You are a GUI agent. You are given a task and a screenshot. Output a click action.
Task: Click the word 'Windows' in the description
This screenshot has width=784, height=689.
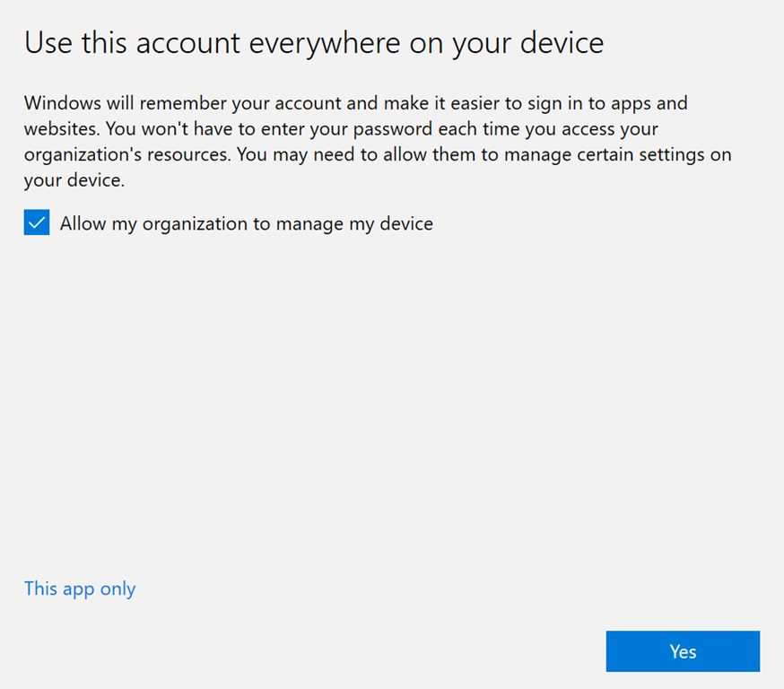point(60,103)
